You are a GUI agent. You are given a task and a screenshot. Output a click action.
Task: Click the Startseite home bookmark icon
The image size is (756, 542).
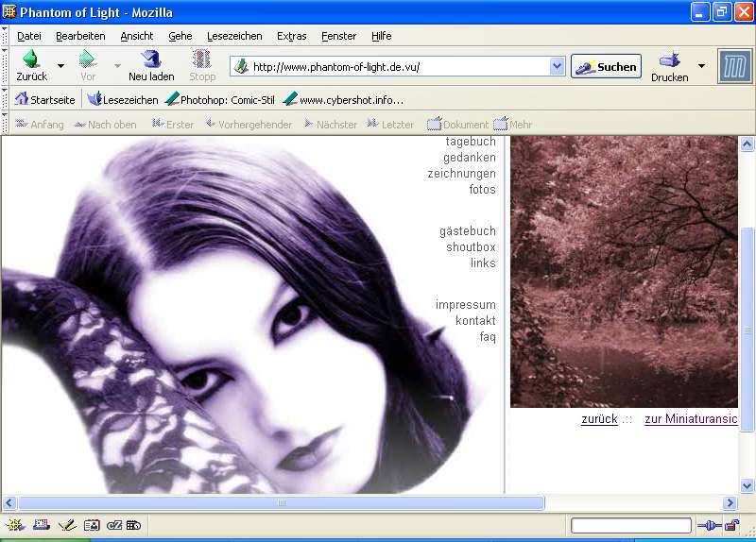click(x=21, y=99)
